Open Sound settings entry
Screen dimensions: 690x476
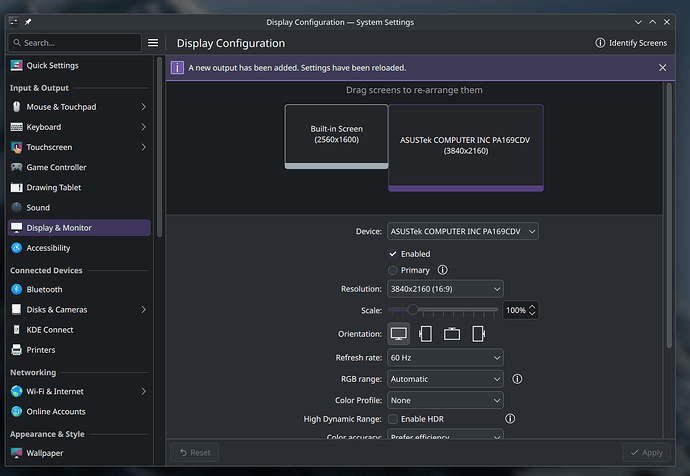tap(79, 207)
